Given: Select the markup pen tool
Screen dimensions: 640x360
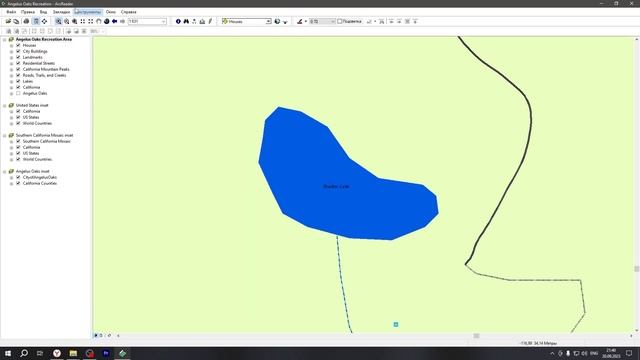Looking at the screenshot, I should coord(300,21).
